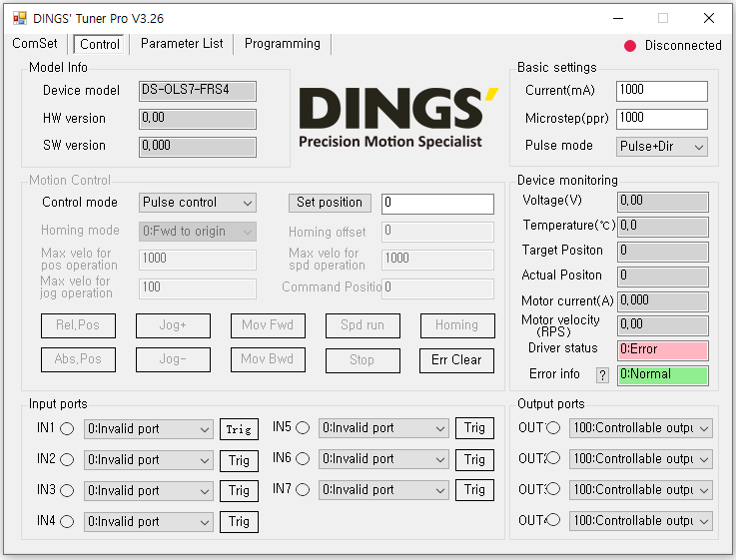736x560 pixels.
Task: Open the third OUT port function dropdown
Action: click(x=641, y=490)
